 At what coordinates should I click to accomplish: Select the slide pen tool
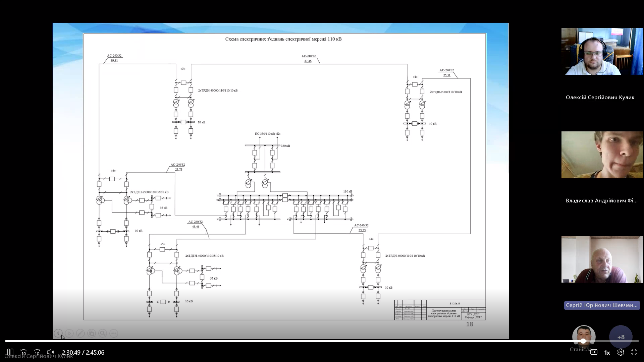coord(80,333)
